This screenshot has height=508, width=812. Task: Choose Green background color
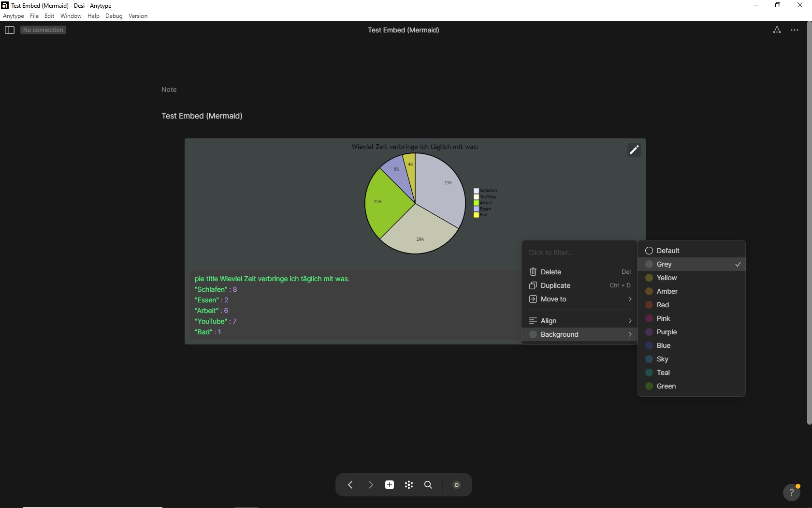[x=692, y=386]
